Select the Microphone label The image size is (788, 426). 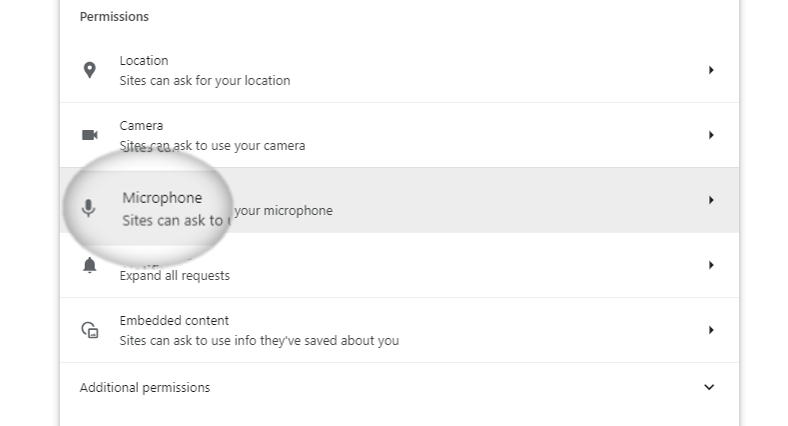(162, 198)
